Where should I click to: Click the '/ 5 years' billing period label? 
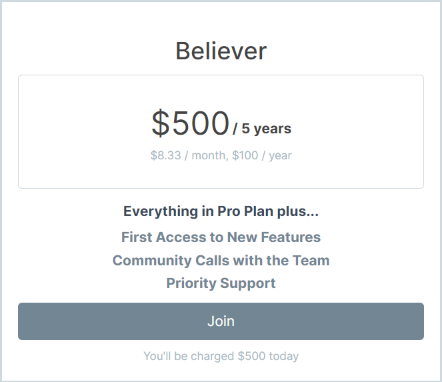point(262,129)
